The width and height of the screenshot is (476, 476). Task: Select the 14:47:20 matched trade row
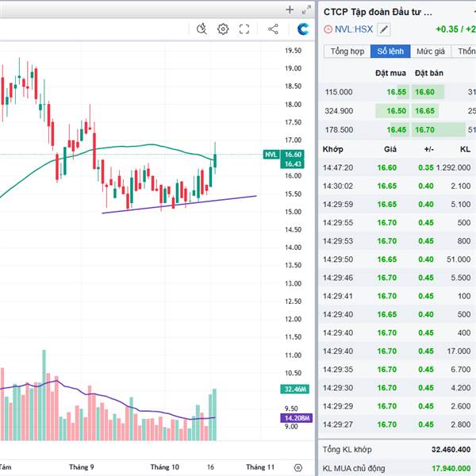pyautogui.click(x=397, y=167)
